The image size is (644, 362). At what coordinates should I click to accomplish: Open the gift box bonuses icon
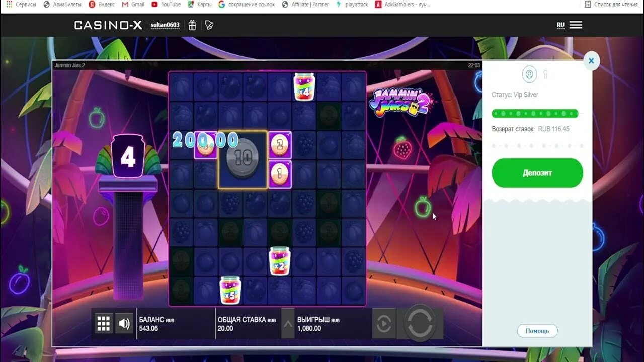pyautogui.click(x=192, y=25)
